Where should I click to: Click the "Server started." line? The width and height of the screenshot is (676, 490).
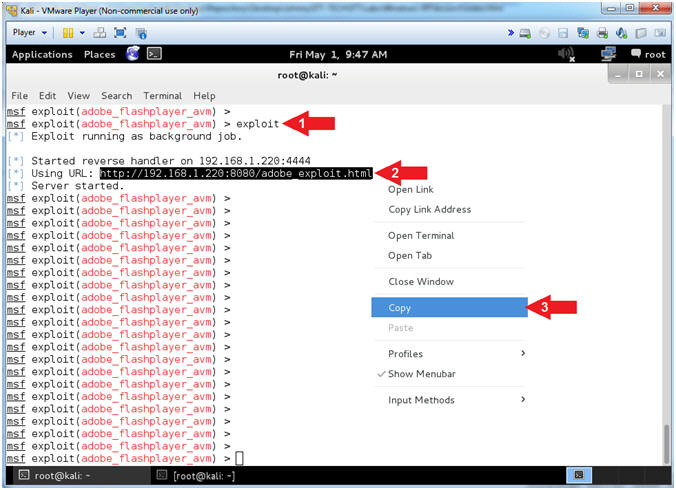pos(78,186)
